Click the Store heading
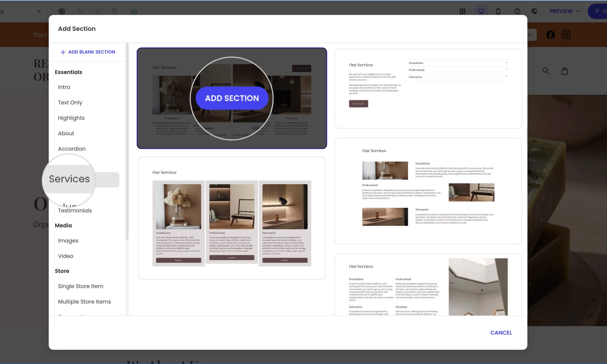The image size is (607, 364). click(x=62, y=271)
